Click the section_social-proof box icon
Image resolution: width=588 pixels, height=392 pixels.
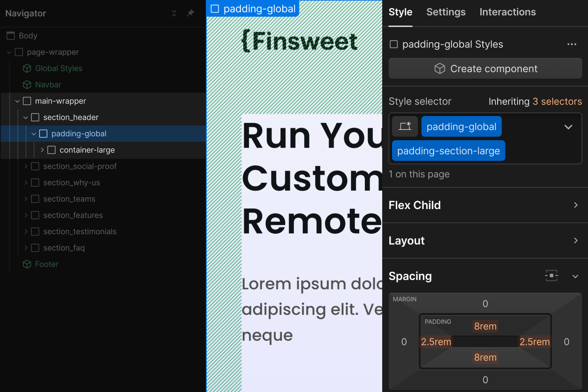(x=35, y=166)
